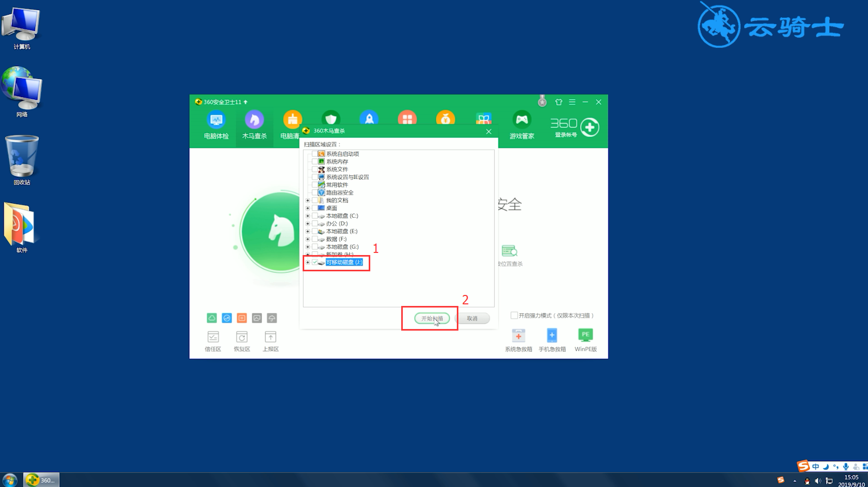
Task: Select the 可移动磁盘 (J:) label
Action: 344,262
